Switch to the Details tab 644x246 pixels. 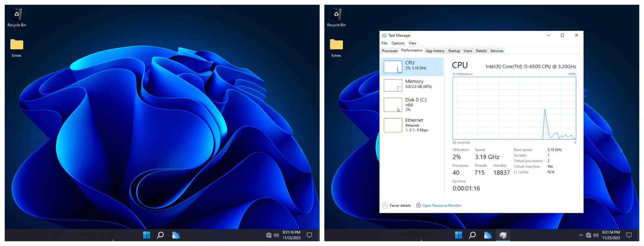(481, 51)
